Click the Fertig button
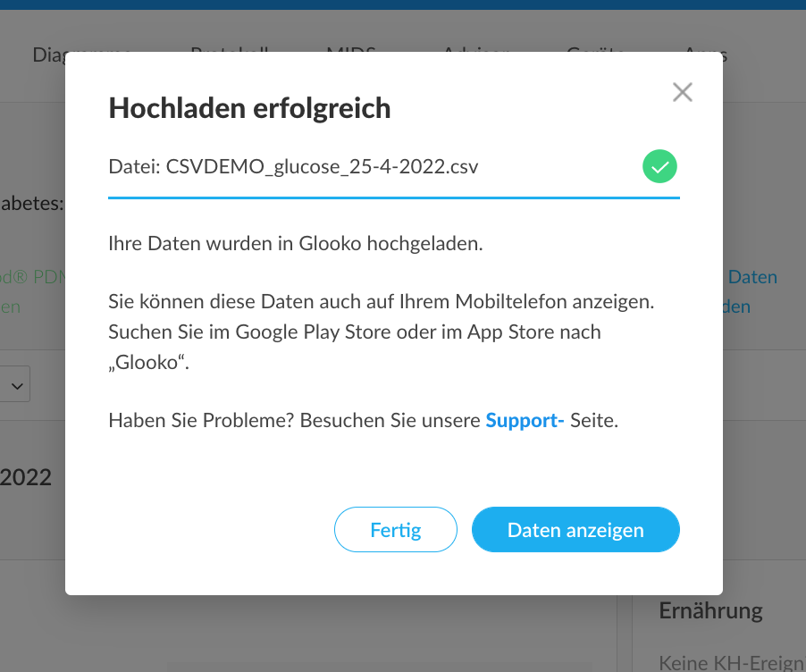 coord(395,530)
